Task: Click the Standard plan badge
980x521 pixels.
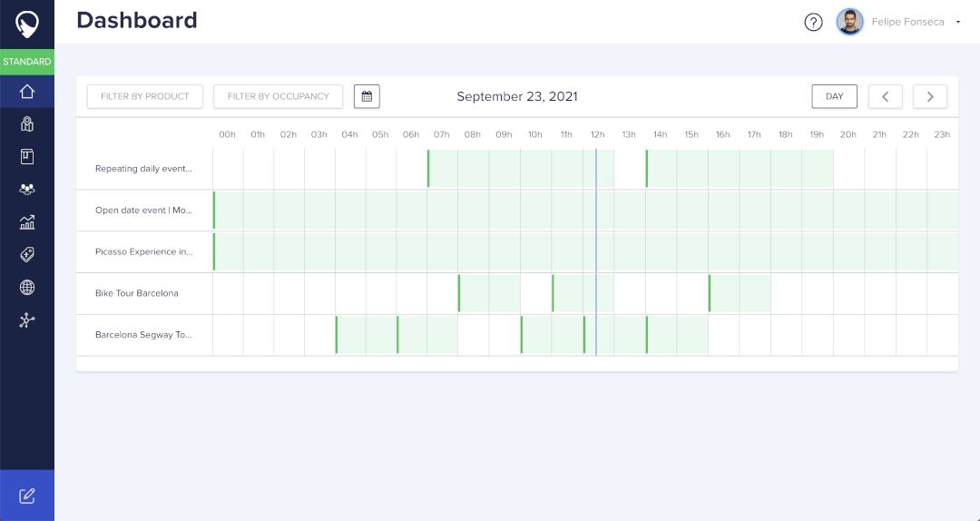Action: [x=27, y=62]
